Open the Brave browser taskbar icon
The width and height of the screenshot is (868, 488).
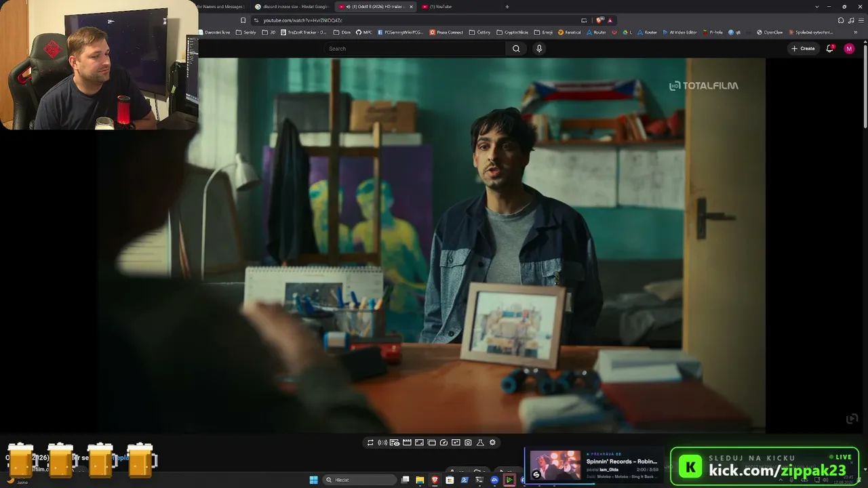point(435,480)
